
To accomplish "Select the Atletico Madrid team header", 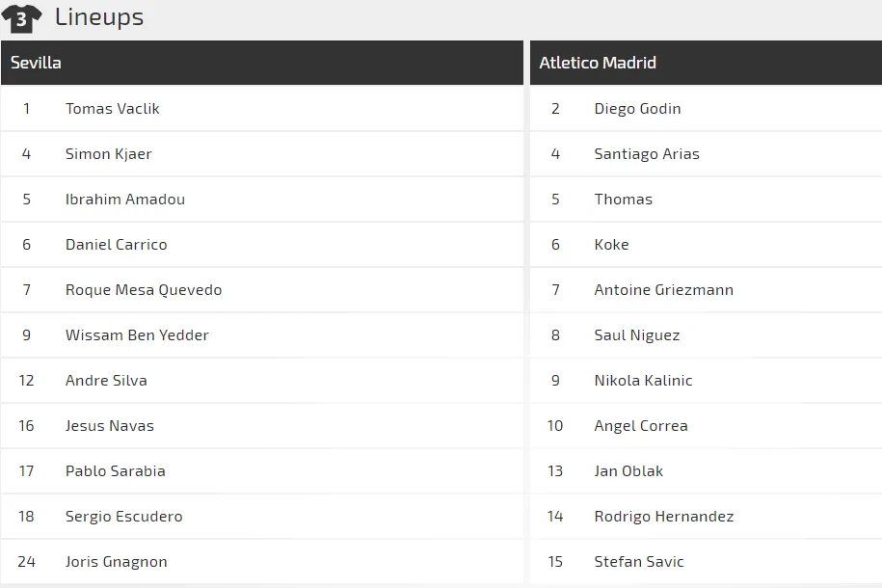I will pos(598,63).
